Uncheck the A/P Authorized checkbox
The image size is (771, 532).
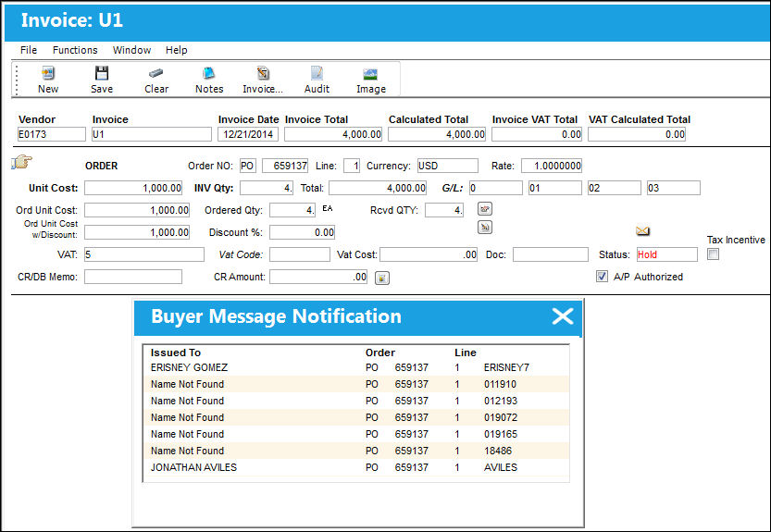pyautogui.click(x=602, y=277)
